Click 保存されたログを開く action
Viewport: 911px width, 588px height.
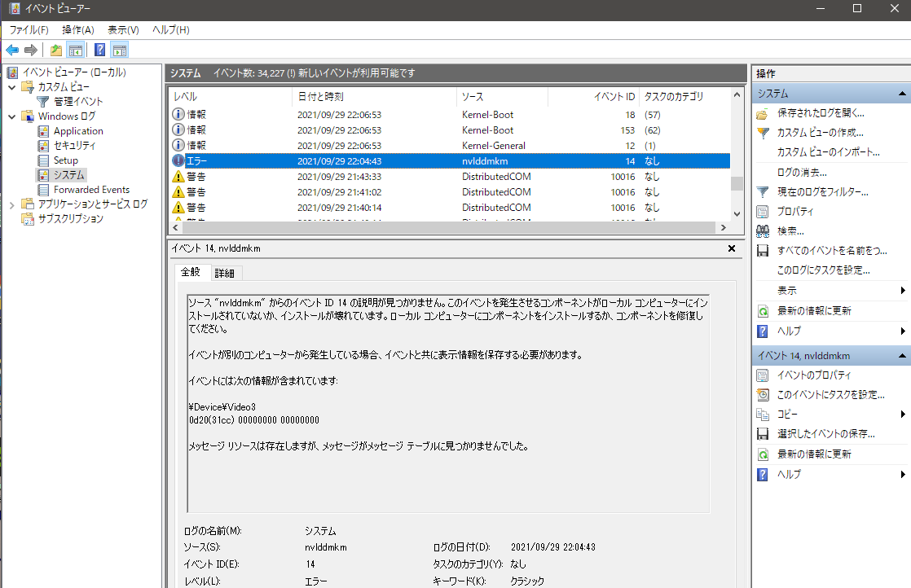(x=821, y=113)
